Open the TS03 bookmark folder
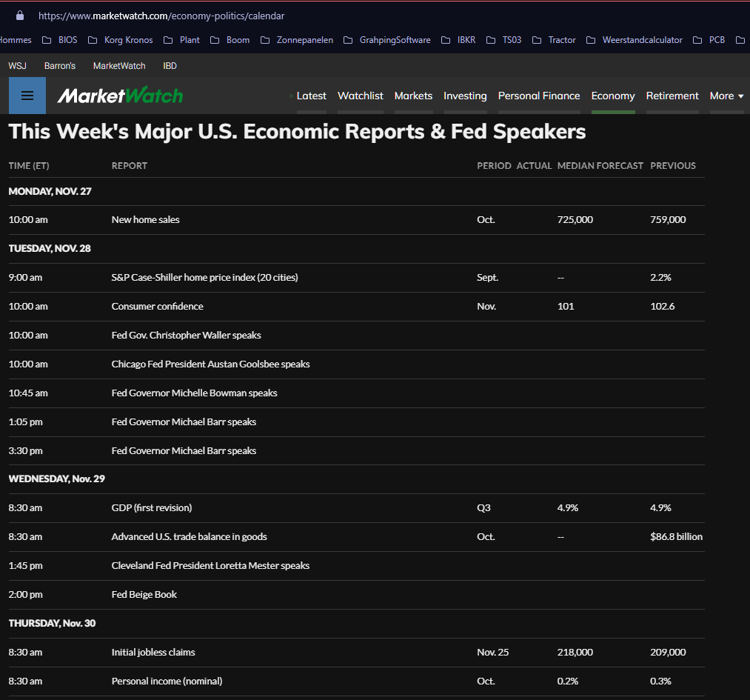The width and height of the screenshot is (750, 700). 503,40
